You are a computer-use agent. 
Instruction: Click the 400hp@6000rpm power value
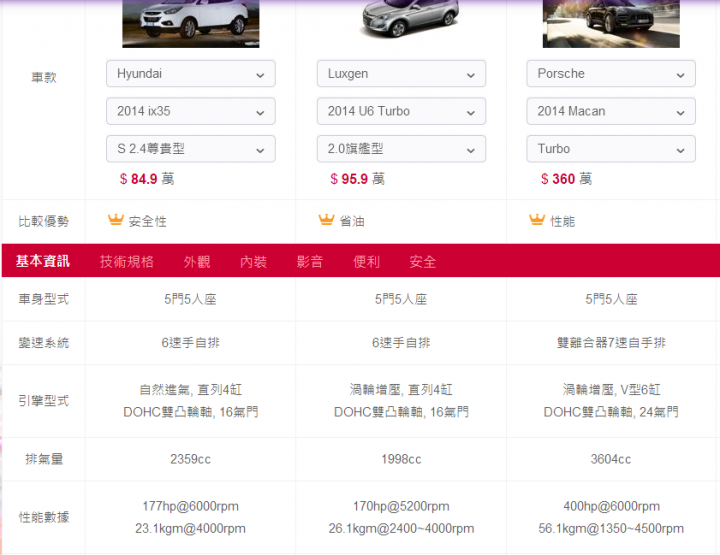(611, 506)
